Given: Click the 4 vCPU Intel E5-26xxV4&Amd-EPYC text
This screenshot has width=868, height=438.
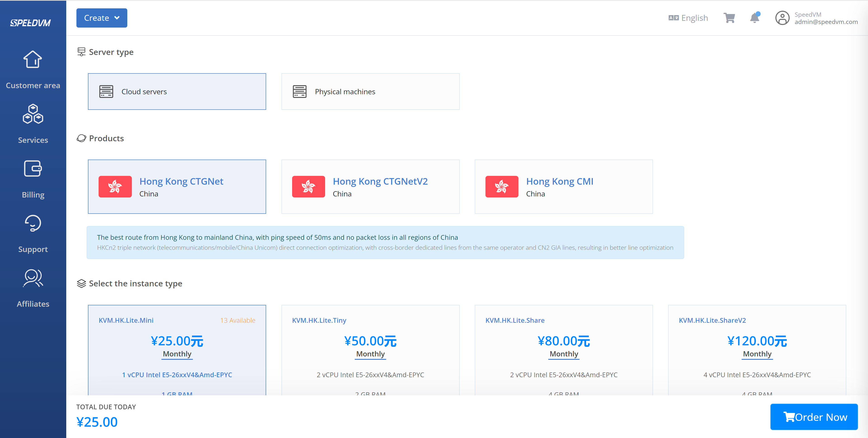Looking at the screenshot, I should pyautogui.click(x=757, y=375).
